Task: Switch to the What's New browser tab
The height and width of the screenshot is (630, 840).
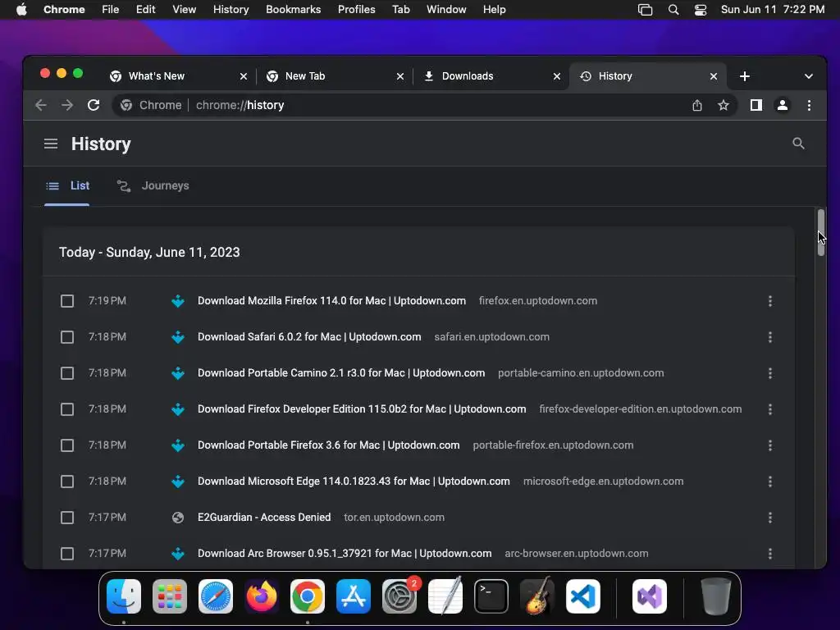Action: coord(177,76)
